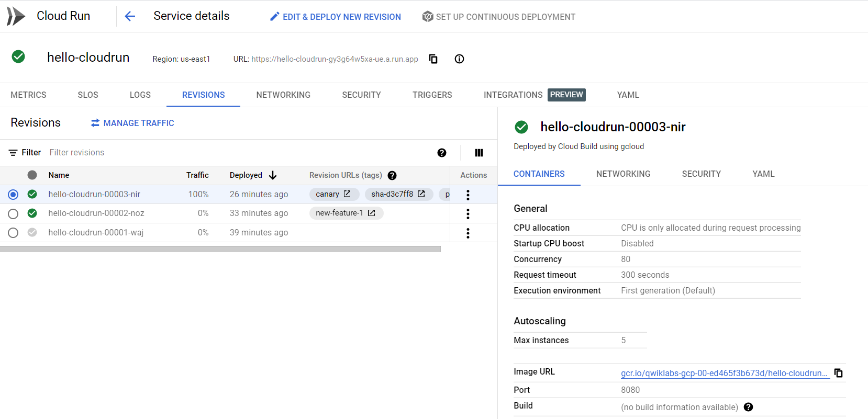Open the service YAML tab
This screenshot has width=868, height=419.
point(628,95)
